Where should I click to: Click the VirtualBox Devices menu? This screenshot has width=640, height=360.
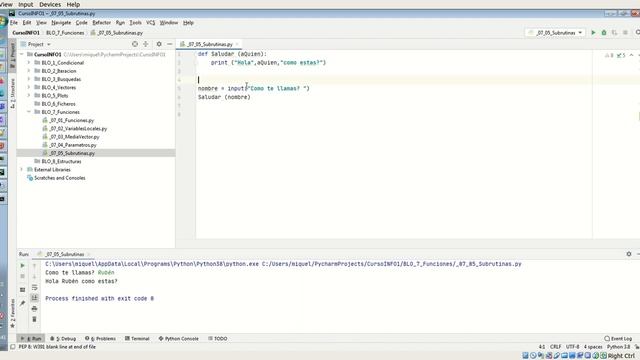[50, 4]
